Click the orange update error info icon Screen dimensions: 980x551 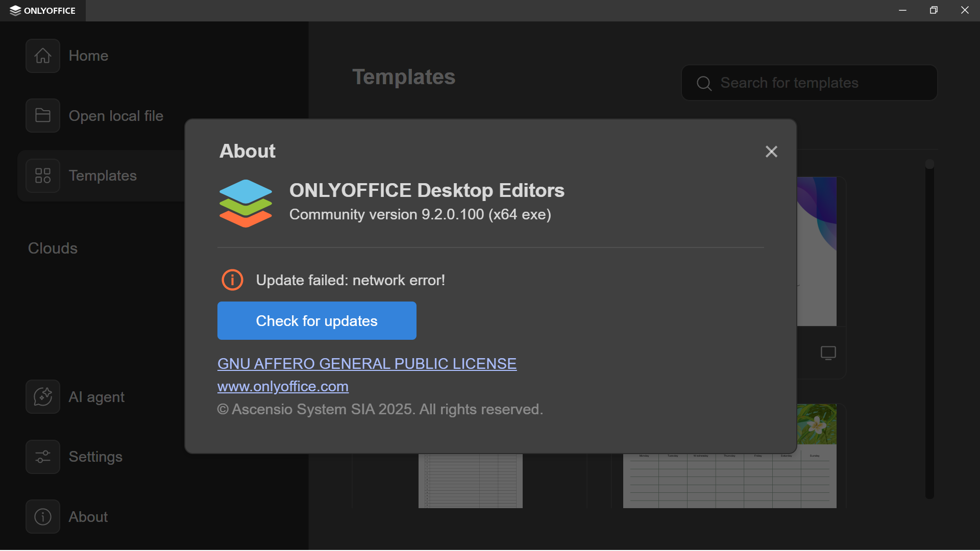(232, 280)
